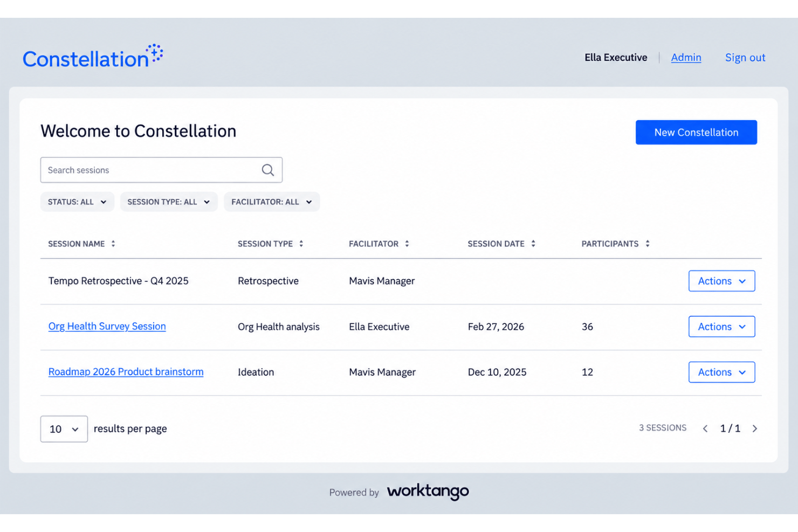Screen dimensions: 798x532
Task: Open the Status: All filter
Action: [77, 202]
